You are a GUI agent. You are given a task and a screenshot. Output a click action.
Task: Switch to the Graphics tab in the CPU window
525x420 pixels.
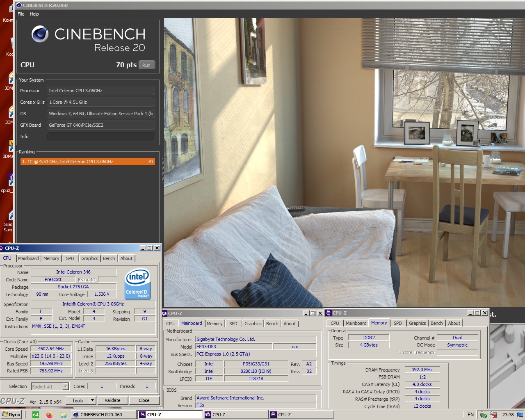(89, 258)
